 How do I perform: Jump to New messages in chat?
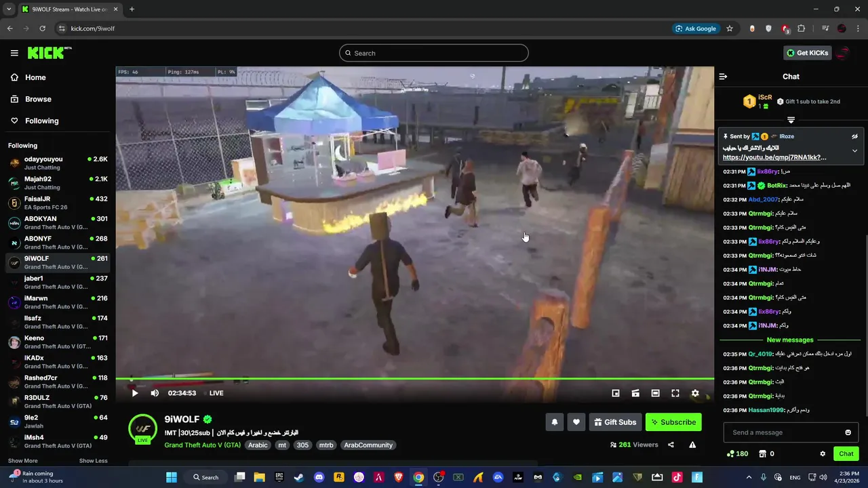(x=790, y=340)
